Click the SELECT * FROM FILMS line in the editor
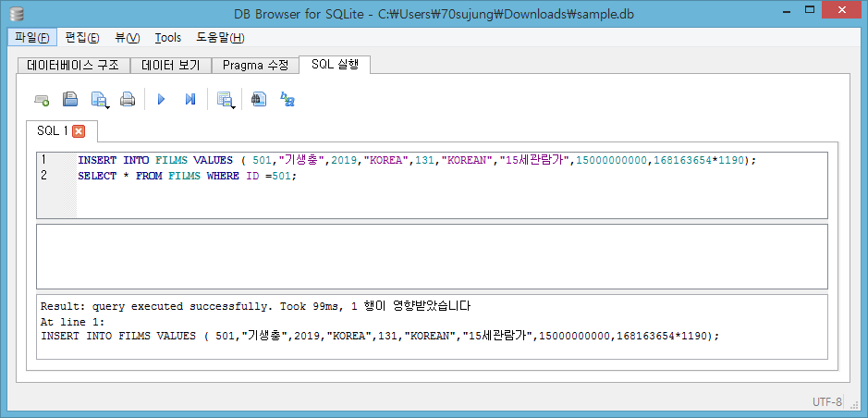The width and height of the screenshot is (868, 418). [187, 176]
